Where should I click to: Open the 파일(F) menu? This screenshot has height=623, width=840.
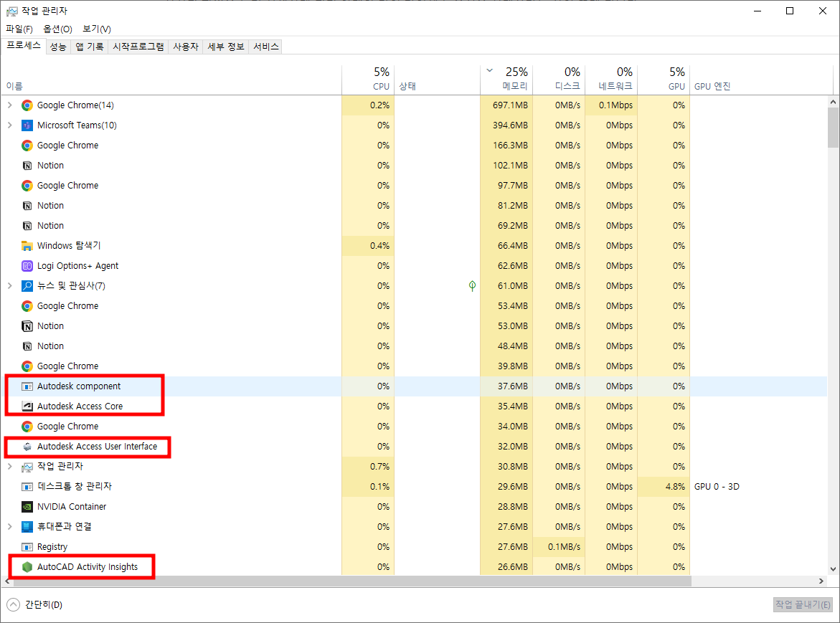[19, 29]
